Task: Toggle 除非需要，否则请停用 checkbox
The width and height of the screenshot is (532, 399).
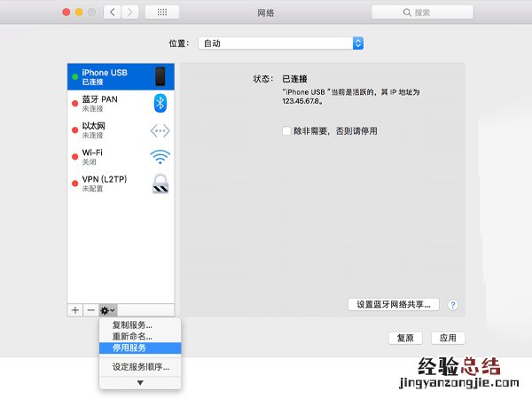Action: click(286, 131)
